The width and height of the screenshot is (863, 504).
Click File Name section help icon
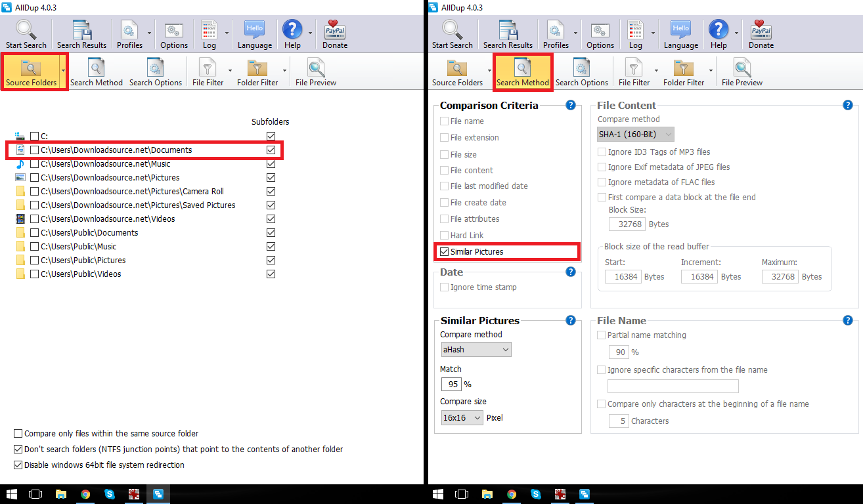[x=848, y=320]
